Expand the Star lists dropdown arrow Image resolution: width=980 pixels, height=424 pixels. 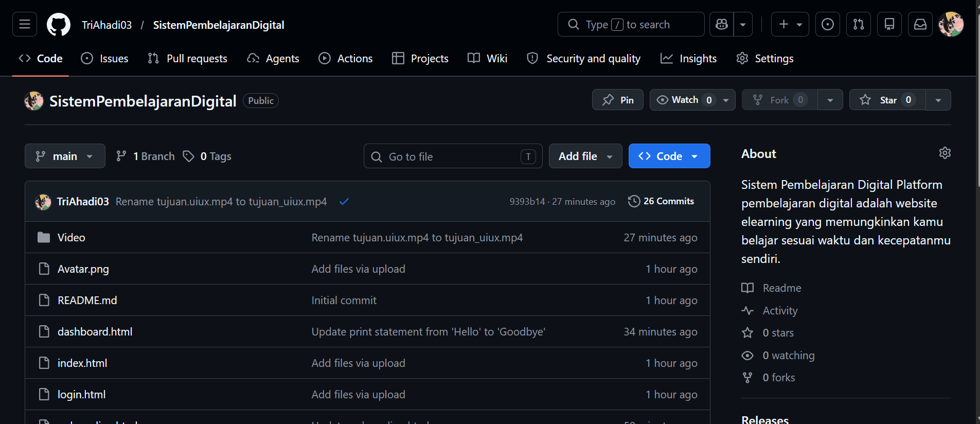[x=938, y=100]
